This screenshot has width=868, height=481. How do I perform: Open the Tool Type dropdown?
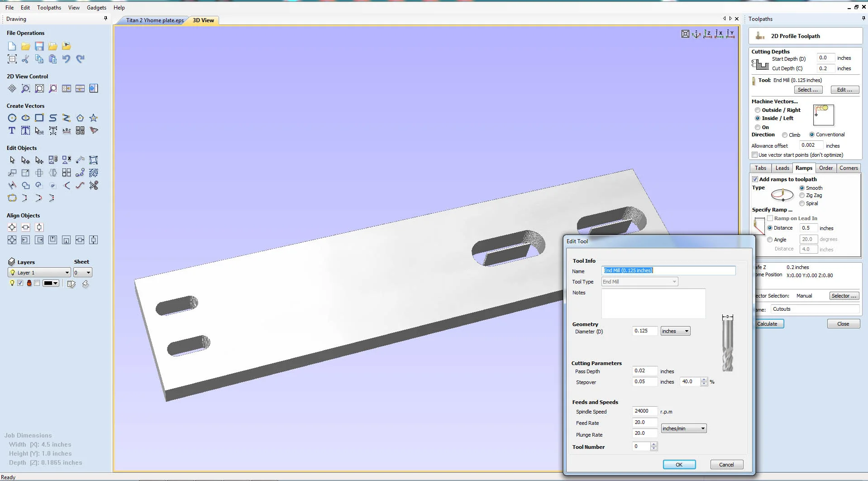click(x=639, y=282)
